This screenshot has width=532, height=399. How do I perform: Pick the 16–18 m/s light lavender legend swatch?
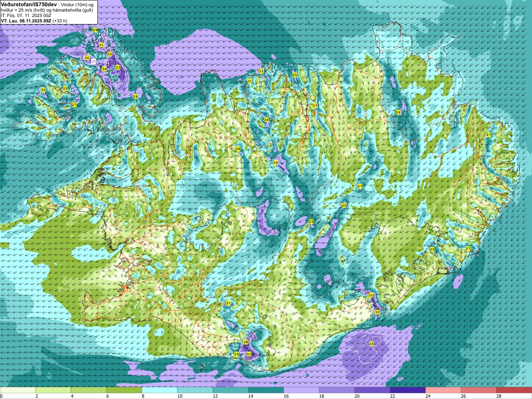coord(301,390)
